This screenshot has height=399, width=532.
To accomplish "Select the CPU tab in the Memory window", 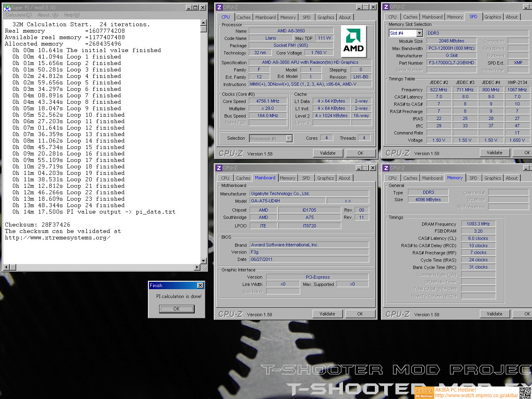I will pos(393,178).
